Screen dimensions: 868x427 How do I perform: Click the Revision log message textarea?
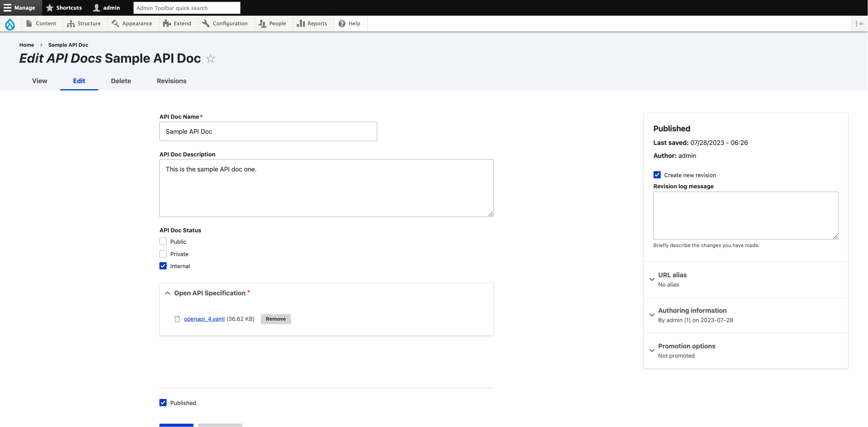745,216
